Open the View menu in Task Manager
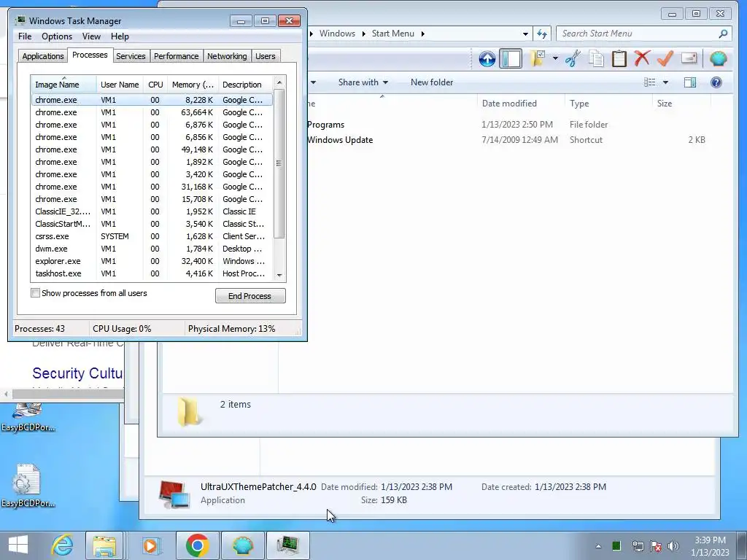 coord(91,36)
